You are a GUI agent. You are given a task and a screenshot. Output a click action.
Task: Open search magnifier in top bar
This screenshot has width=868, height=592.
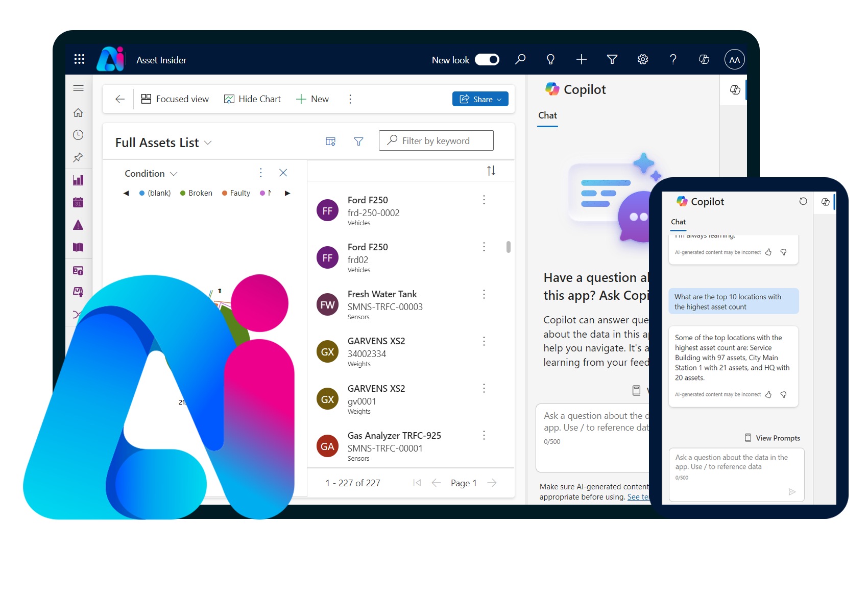click(520, 59)
